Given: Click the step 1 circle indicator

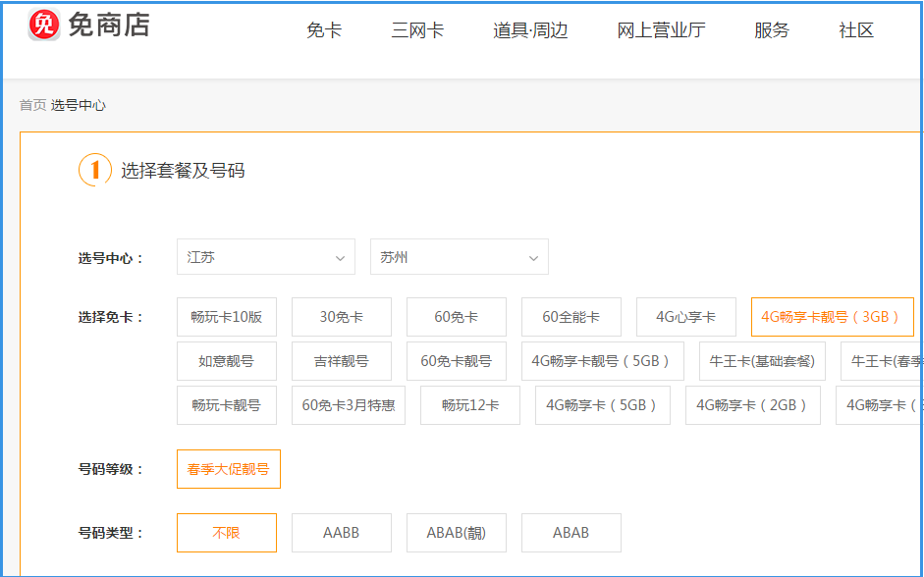Looking at the screenshot, I should (93, 170).
